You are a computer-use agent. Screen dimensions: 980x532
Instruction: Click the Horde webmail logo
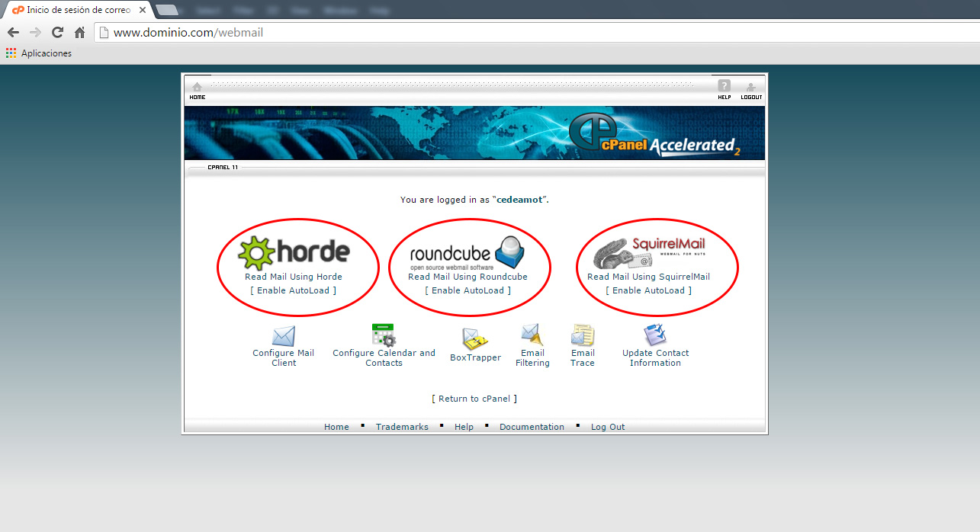click(x=294, y=253)
